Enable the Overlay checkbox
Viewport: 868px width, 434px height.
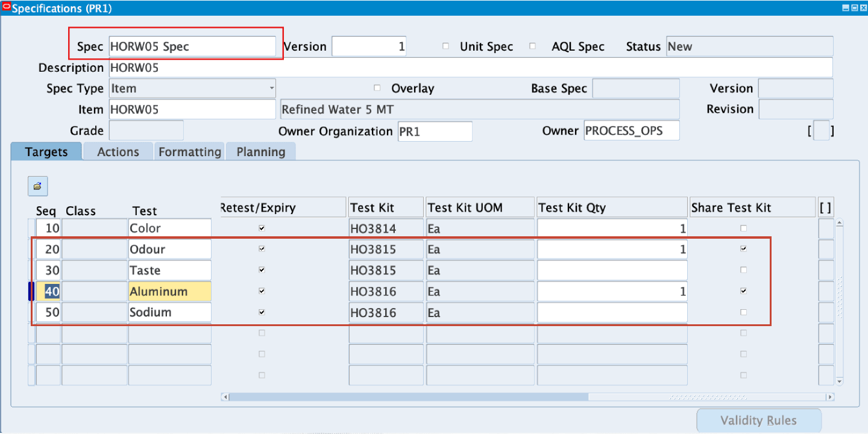coord(377,88)
